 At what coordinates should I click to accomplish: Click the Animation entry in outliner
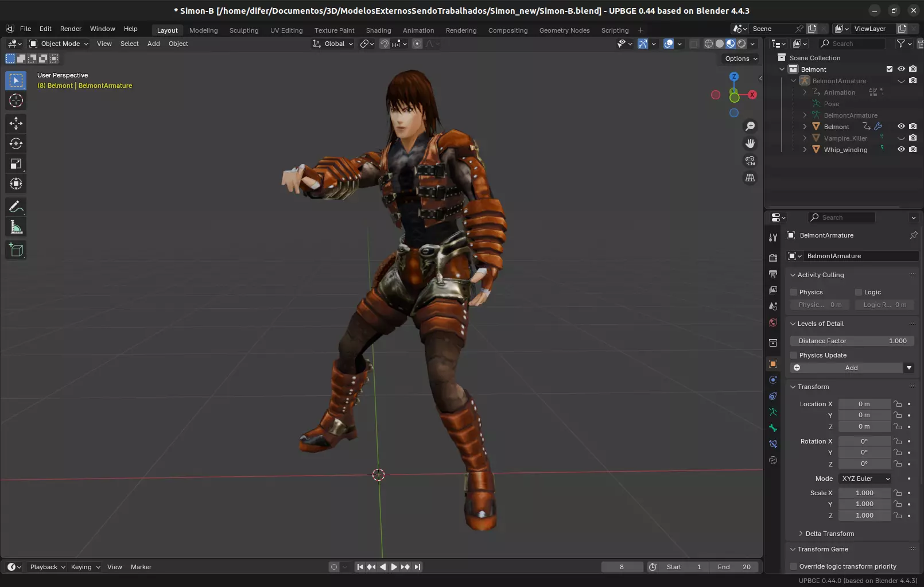pyautogui.click(x=839, y=92)
